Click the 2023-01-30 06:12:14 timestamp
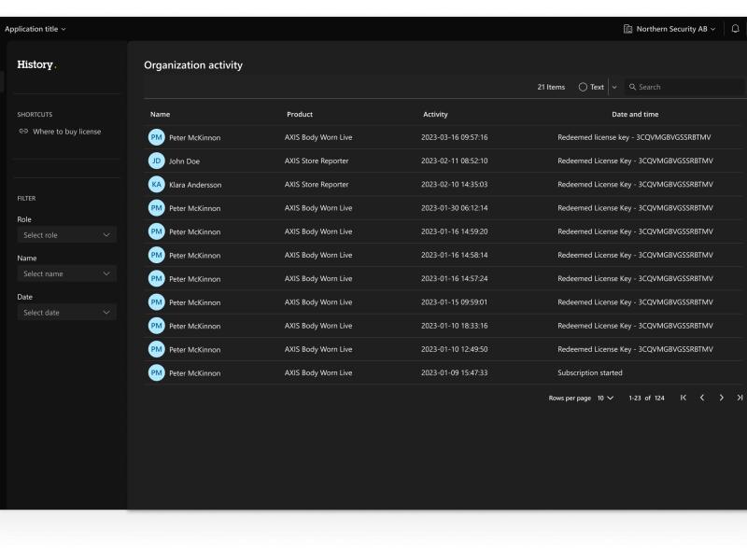747x560 pixels. [455, 208]
